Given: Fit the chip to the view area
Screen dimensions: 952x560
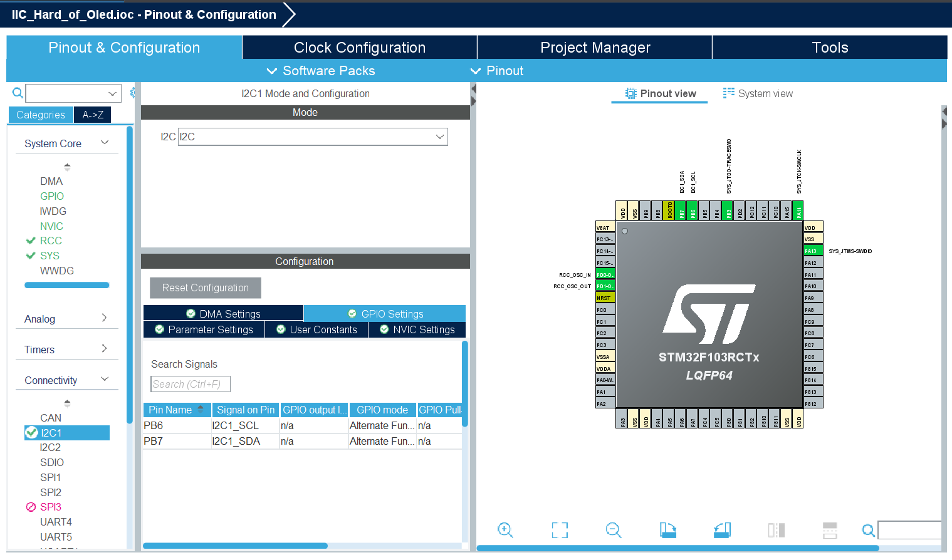Looking at the screenshot, I should click(x=560, y=530).
